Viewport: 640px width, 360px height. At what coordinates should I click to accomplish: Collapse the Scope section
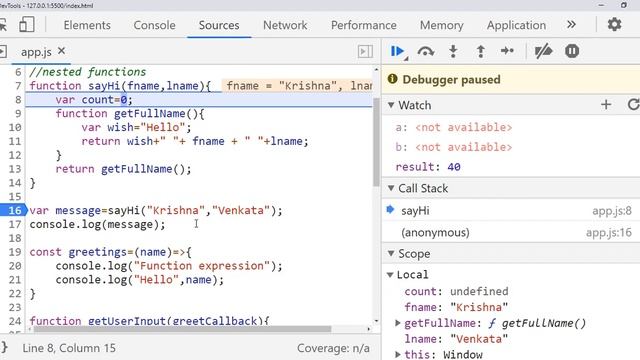(x=391, y=253)
